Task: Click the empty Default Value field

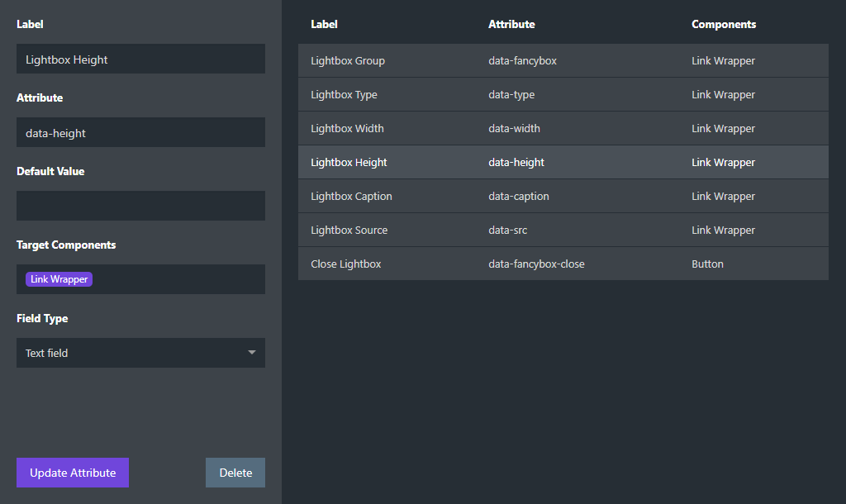Action: point(140,206)
